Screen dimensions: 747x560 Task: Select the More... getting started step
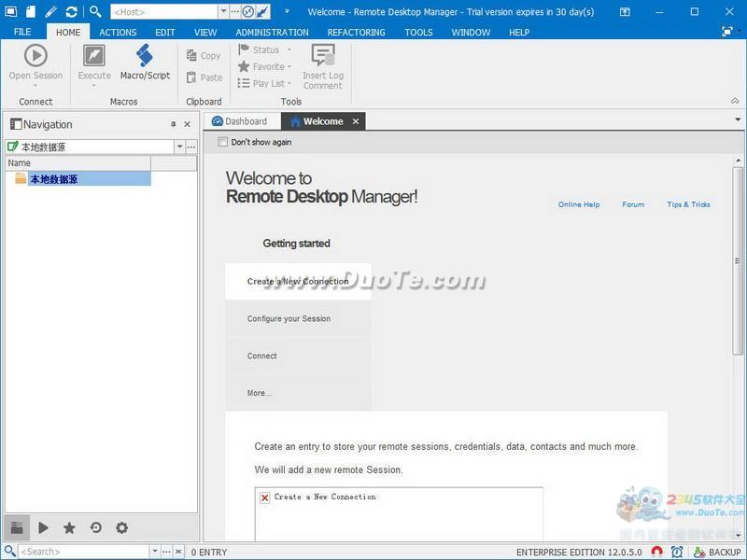coord(298,393)
